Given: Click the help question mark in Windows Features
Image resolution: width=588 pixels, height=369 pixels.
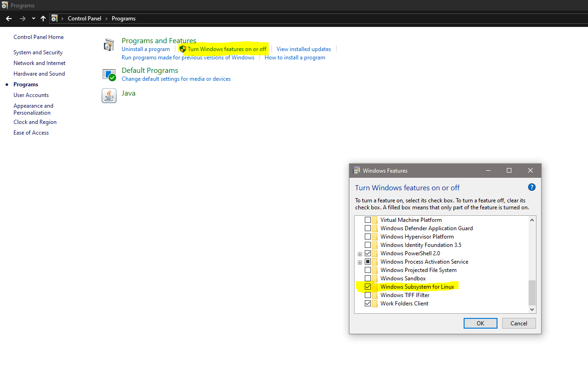Looking at the screenshot, I should pyautogui.click(x=532, y=187).
